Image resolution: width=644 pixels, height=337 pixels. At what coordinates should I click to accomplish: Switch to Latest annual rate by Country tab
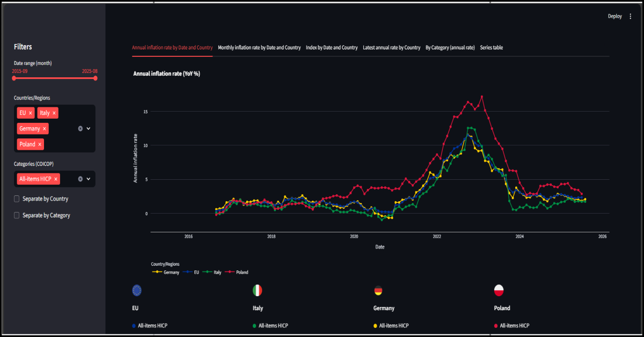point(392,48)
